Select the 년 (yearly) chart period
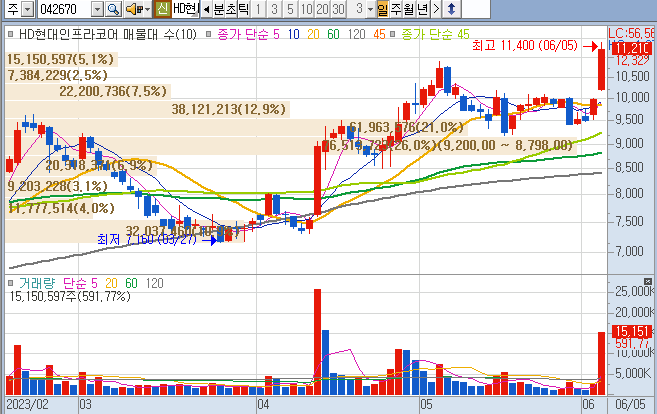This screenshot has width=657, height=414. tap(422, 9)
